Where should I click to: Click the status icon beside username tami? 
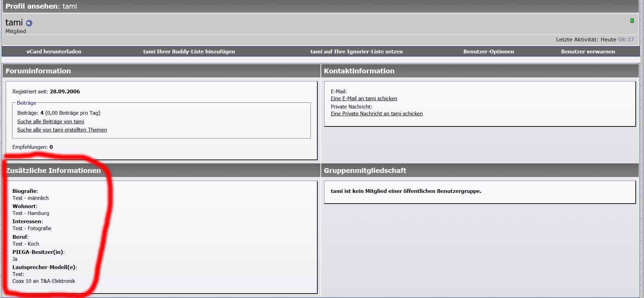tap(29, 23)
